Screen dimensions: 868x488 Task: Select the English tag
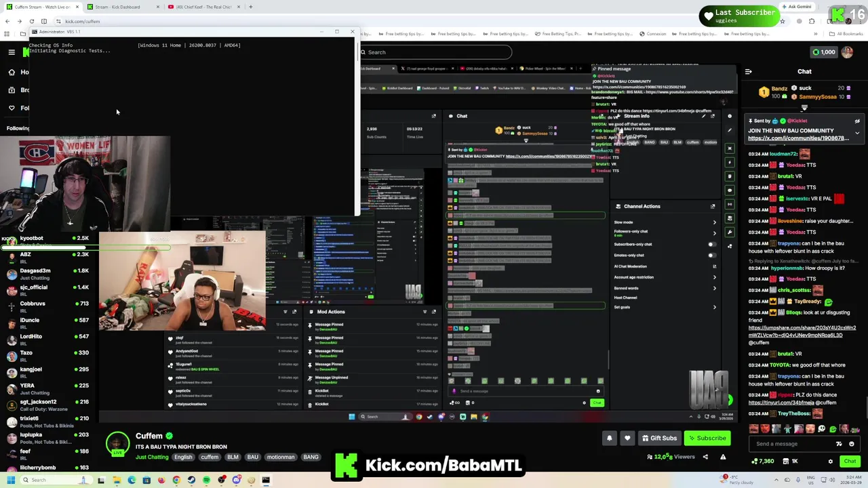coord(183,457)
